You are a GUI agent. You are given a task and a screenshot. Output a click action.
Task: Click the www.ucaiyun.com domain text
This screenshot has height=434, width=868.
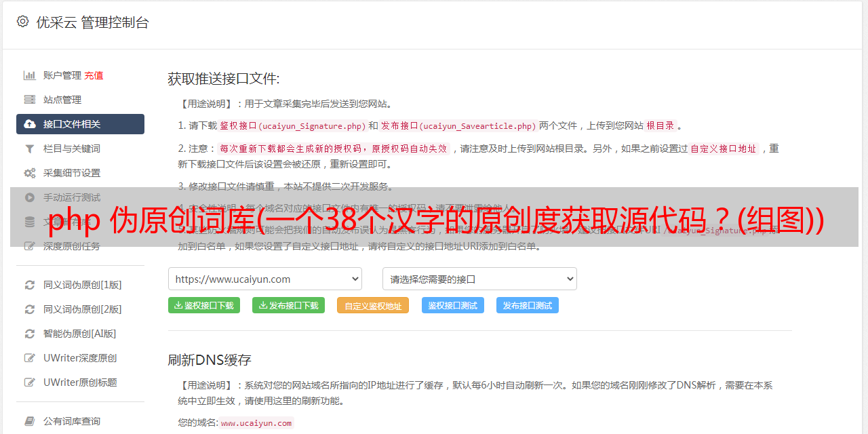[x=256, y=422]
